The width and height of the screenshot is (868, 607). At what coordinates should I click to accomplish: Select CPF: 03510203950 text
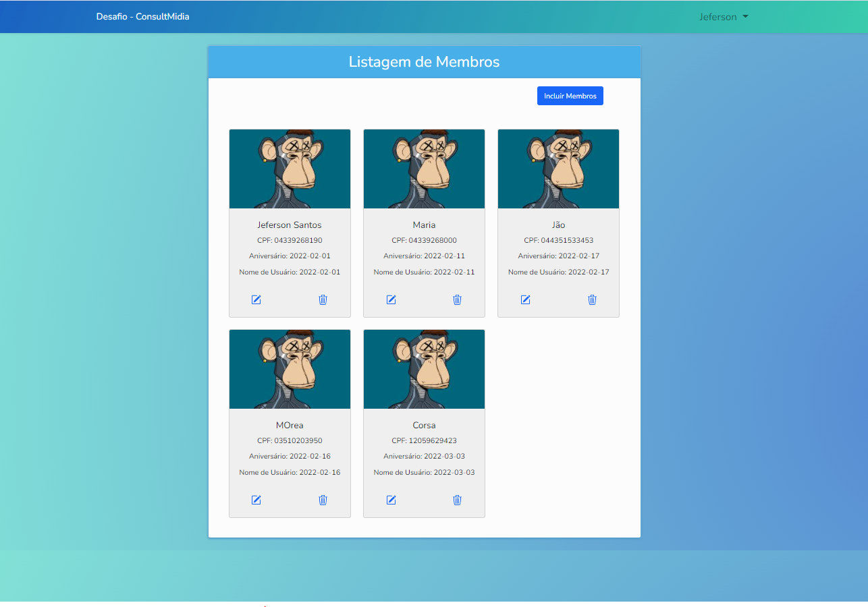(290, 440)
